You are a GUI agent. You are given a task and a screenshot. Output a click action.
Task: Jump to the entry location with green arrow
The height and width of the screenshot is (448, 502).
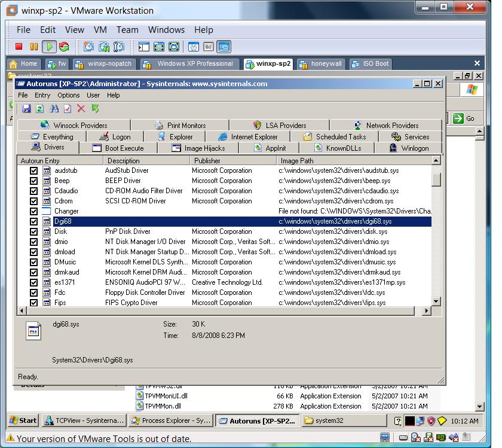pos(95,109)
